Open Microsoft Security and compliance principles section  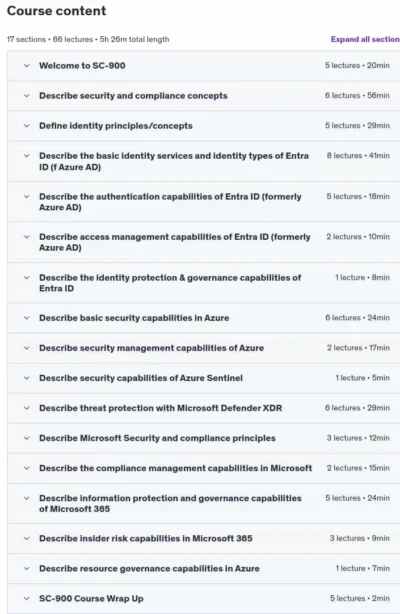(157, 438)
